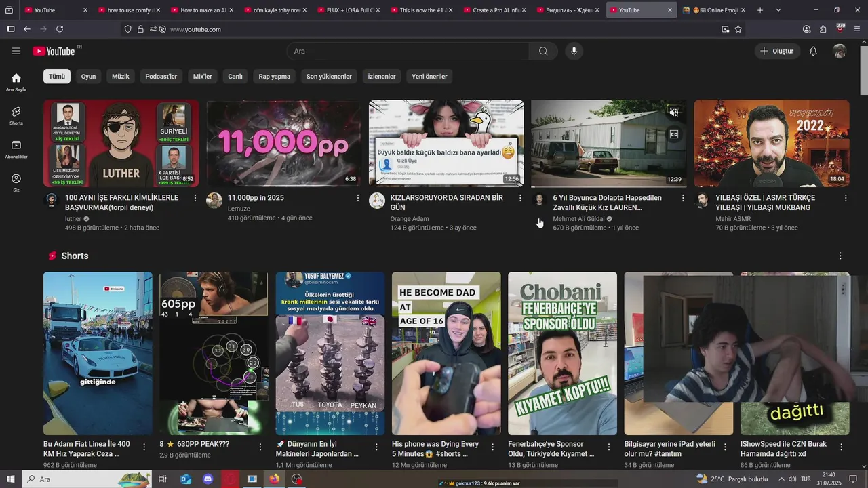Filter by Podcast'ler chip
This screenshot has width=868, height=488.
pyautogui.click(x=161, y=77)
